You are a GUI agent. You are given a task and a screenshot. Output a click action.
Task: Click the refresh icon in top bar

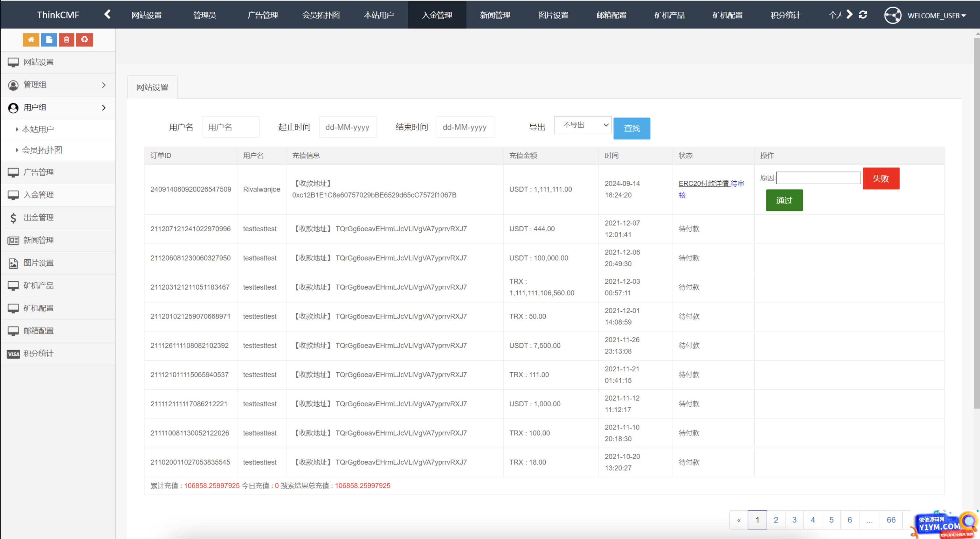pyautogui.click(x=863, y=14)
